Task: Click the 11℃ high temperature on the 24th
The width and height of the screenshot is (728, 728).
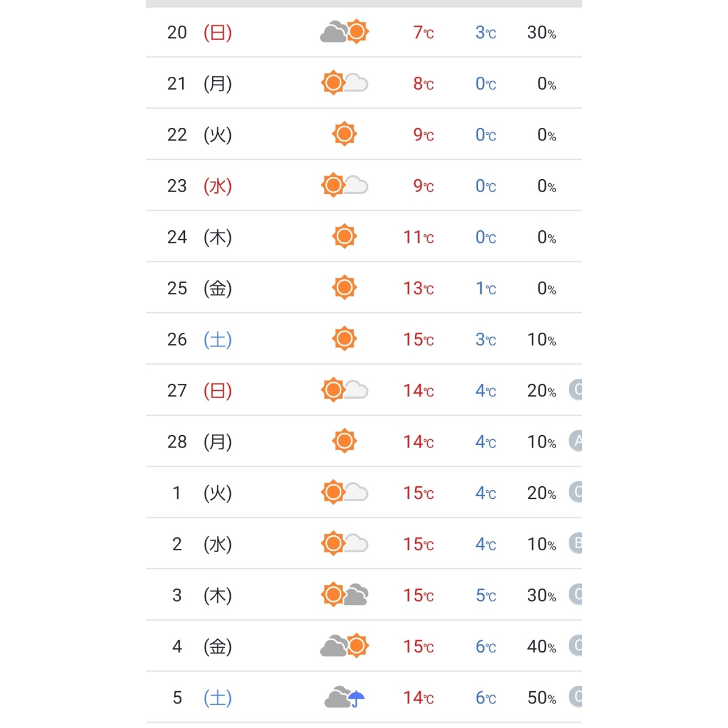Action: pyautogui.click(x=419, y=237)
